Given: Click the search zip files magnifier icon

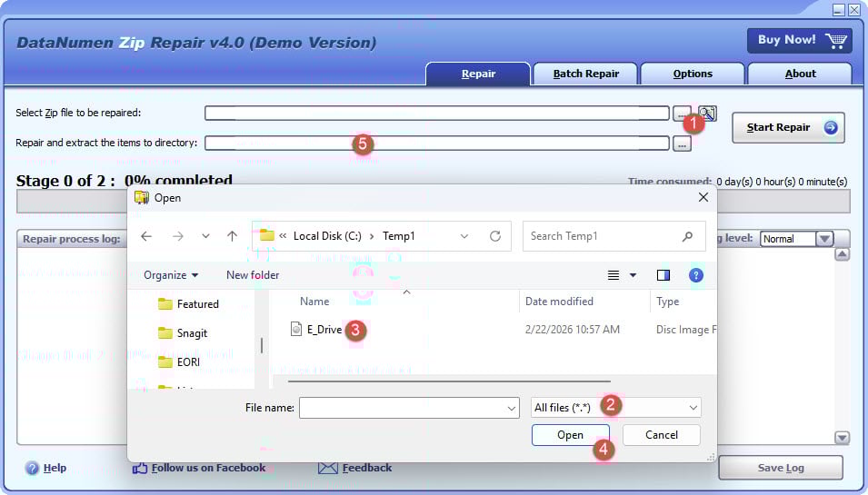Looking at the screenshot, I should [x=707, y=114].
